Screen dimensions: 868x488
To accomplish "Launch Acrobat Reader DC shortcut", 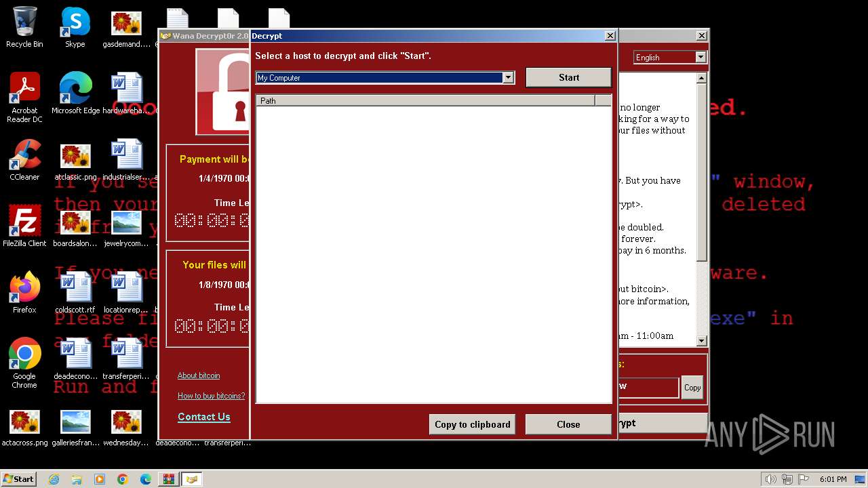I will tap(24, 98).
